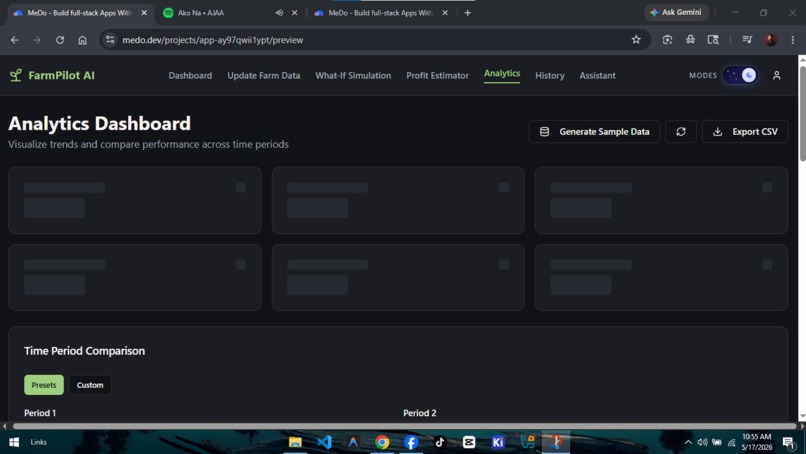806x454 pixels.
Task: Click the refresh analytics icon button
Action: pos(681,132)
